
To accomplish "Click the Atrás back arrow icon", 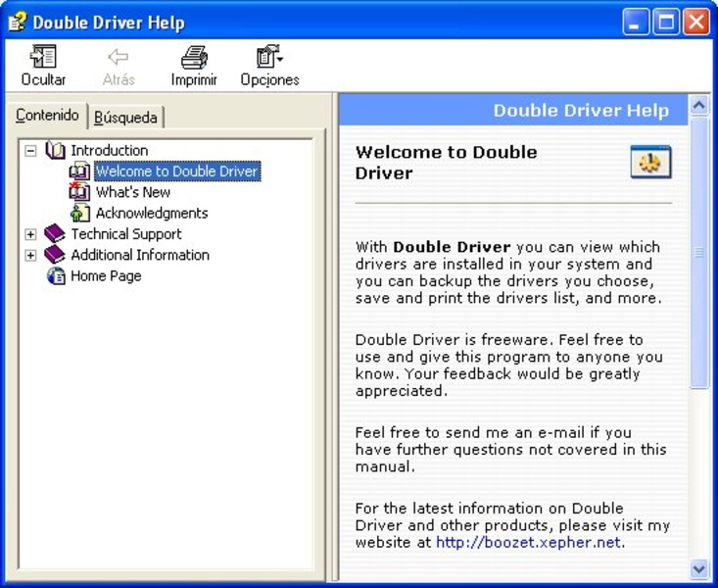I will click(119, 58).
